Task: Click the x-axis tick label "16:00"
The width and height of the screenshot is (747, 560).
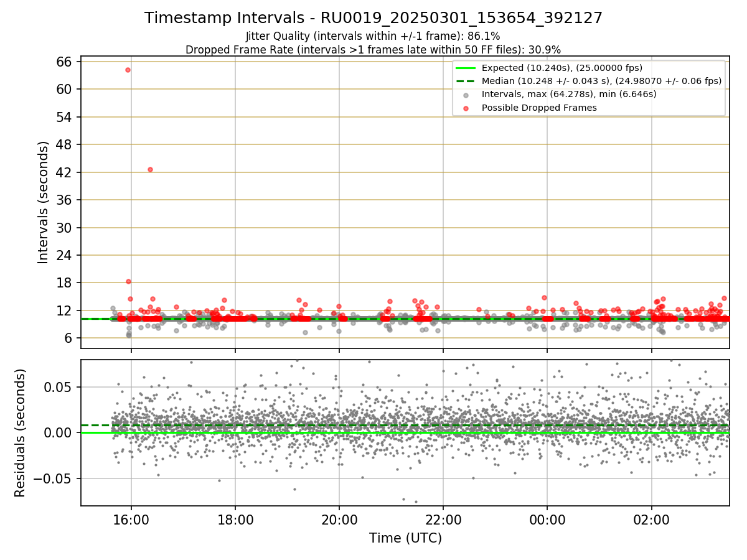Action: 131,520
